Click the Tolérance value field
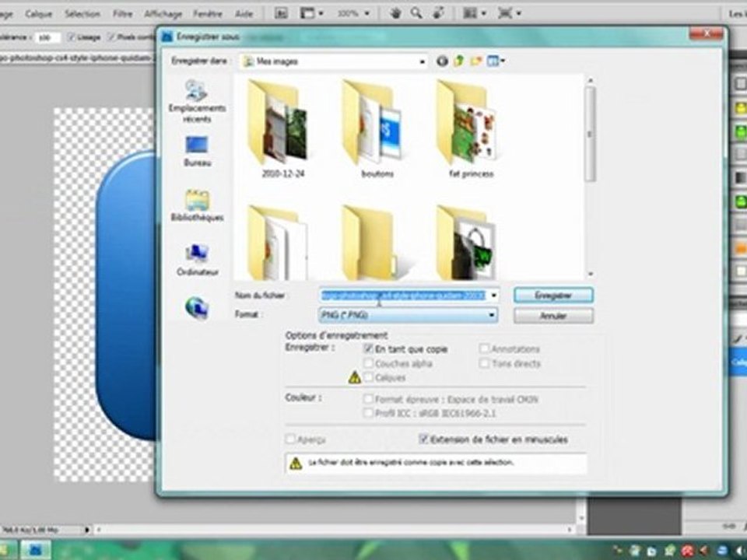747x560 pixels. [47, 37]
